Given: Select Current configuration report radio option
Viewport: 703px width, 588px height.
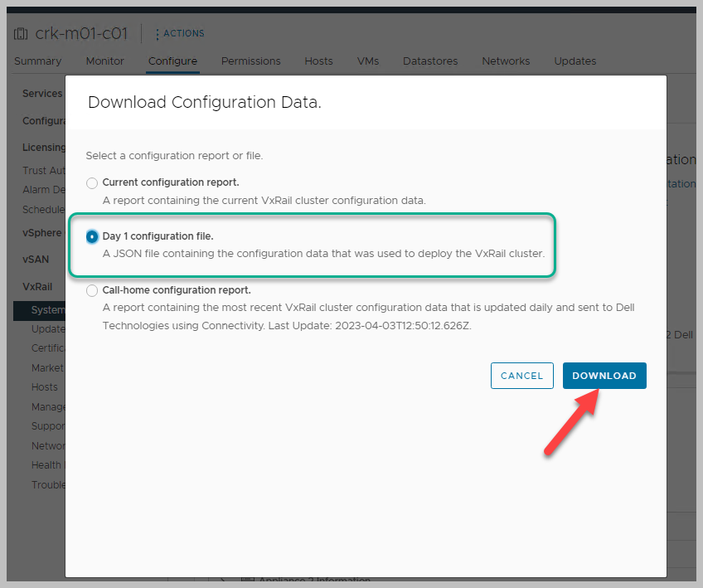Looking at the screenshot, I should coord(92,182).
